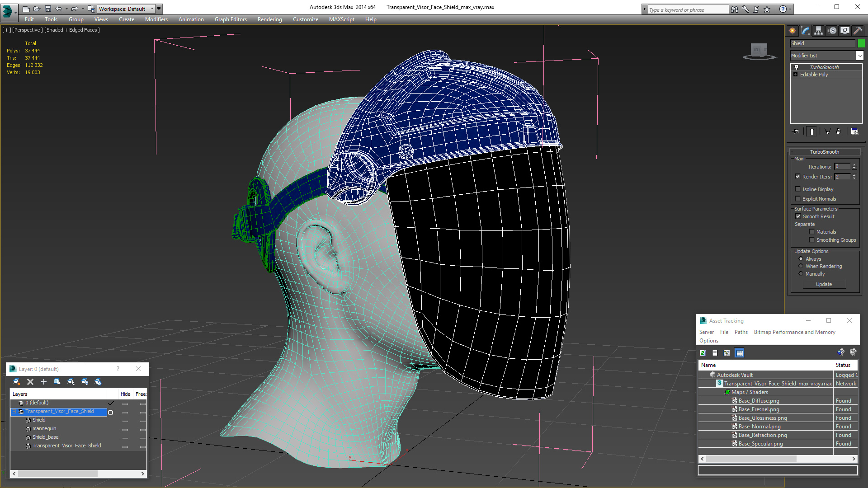Toggle Smooth Result checkbox
The width and height of the screenshot is (868, 488).
798,216
